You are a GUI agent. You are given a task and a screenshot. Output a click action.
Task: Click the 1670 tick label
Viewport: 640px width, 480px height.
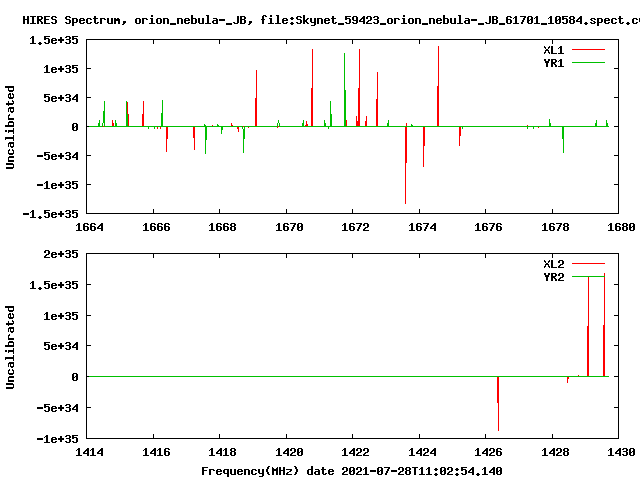tap(289, 227)
